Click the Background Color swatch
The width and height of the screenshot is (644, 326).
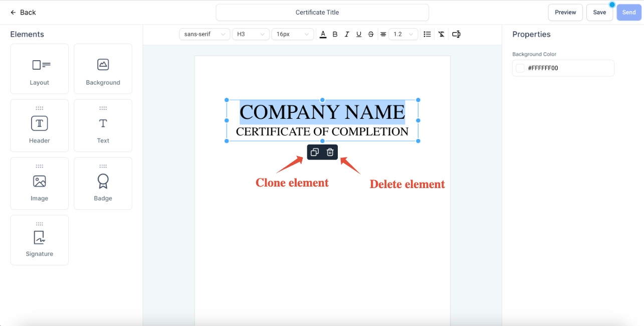click(520, 68)
